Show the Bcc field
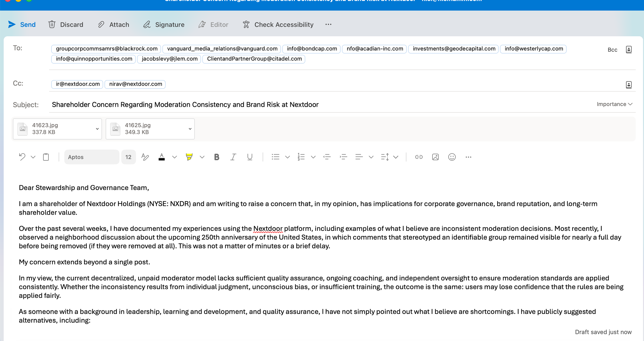This screenshot has height=341, width=644. (612, 50)
